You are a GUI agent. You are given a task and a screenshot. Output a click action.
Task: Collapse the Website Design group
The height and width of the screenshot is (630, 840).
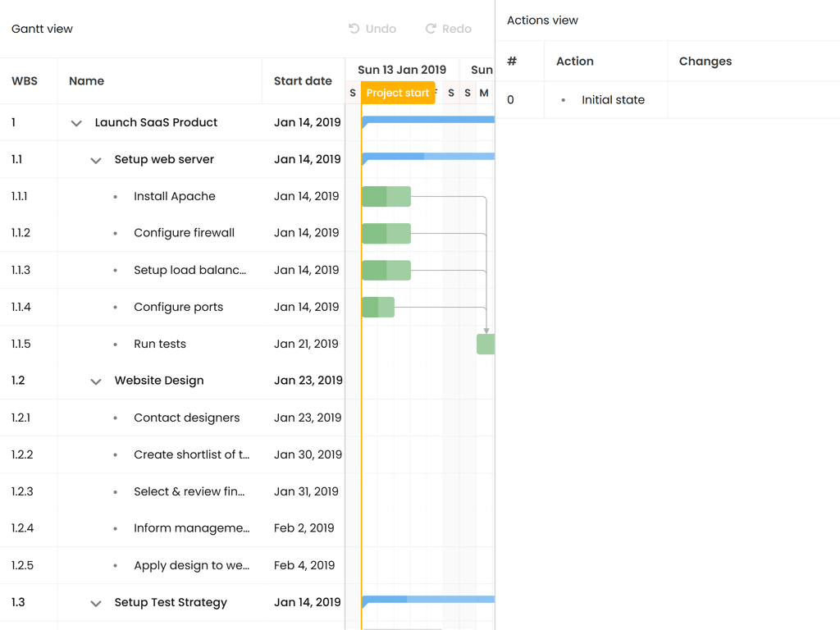click(96, 381)
